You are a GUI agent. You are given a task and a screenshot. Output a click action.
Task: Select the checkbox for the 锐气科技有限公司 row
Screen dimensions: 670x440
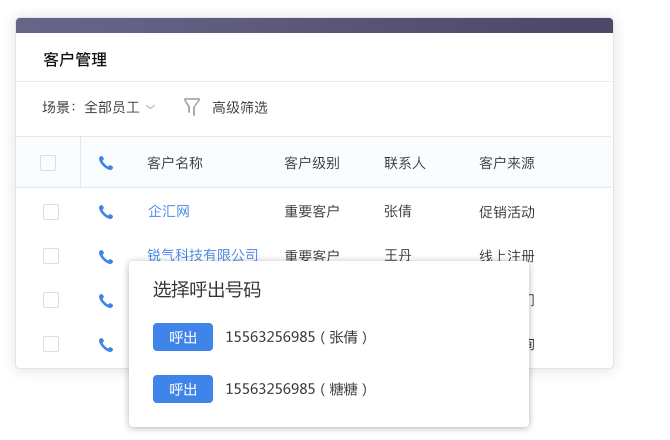[51, 256]
